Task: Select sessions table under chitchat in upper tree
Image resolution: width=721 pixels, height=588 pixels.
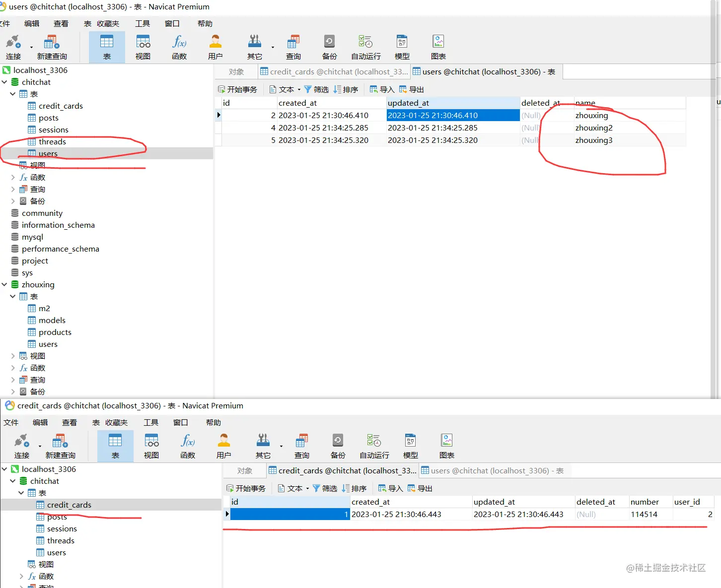Action: (x=54, y=130)
